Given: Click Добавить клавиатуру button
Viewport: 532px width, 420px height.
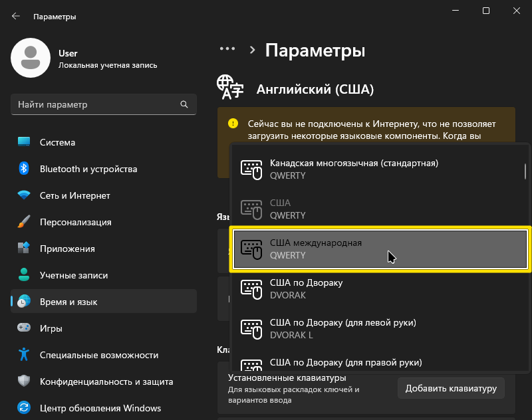Looking at the screenshot, I should (451, 388).
